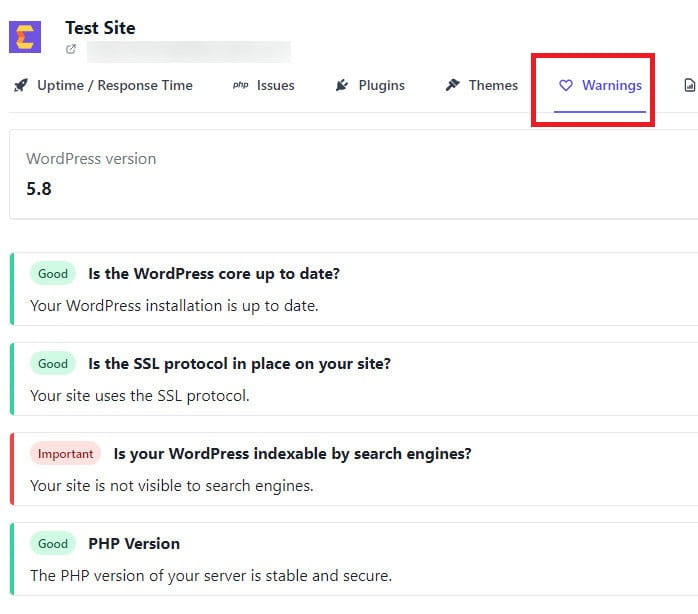
Task: Click the Important badge on indexable warning
Action: [x=65, y=454]
